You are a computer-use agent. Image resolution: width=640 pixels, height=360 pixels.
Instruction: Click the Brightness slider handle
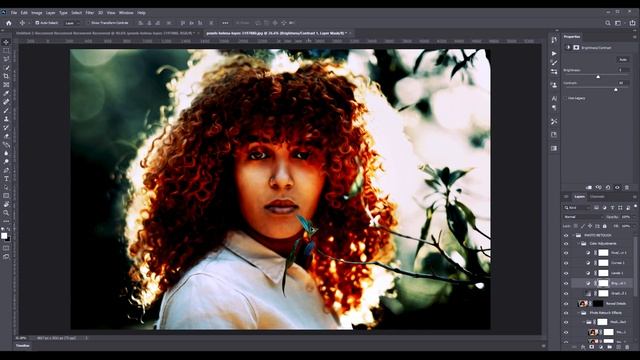598,76
